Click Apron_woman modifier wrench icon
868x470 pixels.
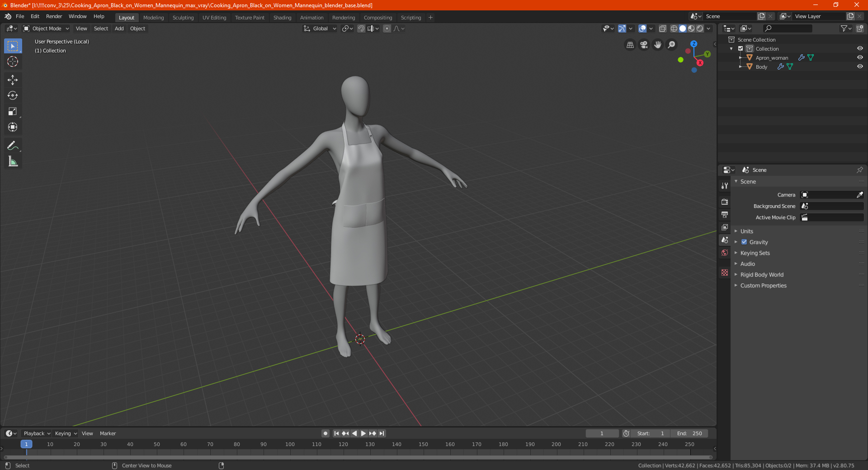[x=801, y=57]
